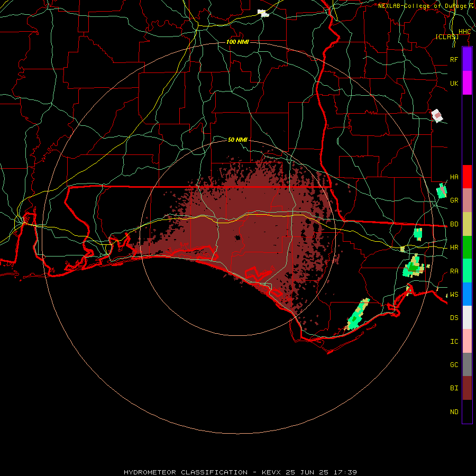Screen dimensions: 476x476
Task: Click the white graupel echo at far right
Action: (x=437, y=115)
